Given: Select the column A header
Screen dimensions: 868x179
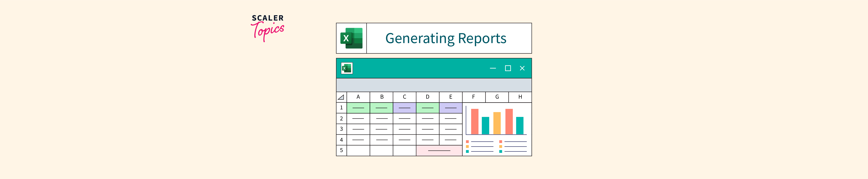Looking at the screenshot, I should tap(358, 97).
